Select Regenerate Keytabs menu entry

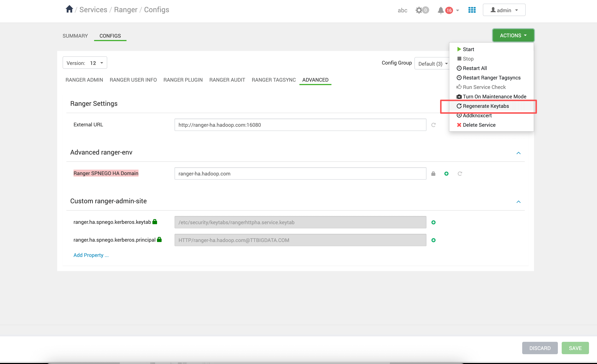pyautogui.click(x=486, y=106)
